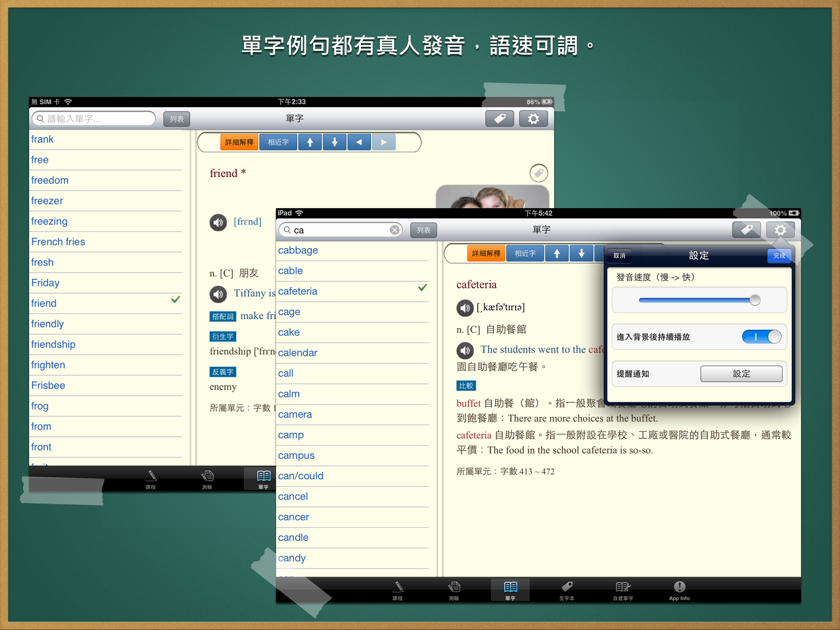
Task: Tap the friend photo thumbnail
Action: (492, 197)
